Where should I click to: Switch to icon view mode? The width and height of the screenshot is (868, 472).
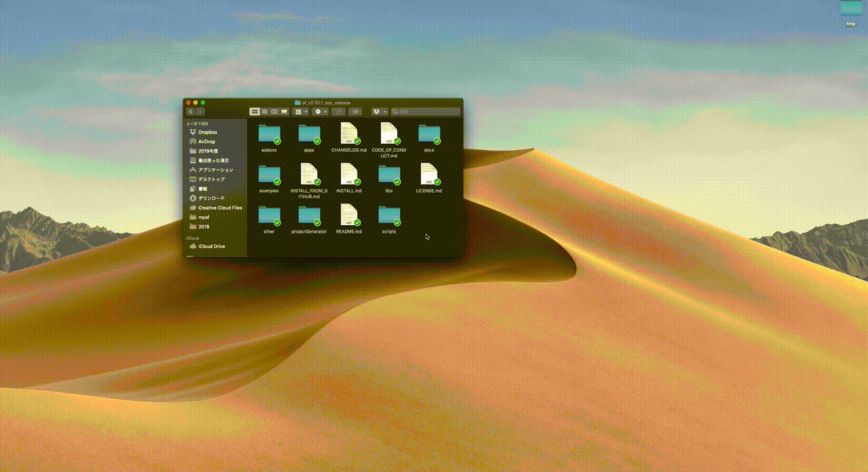coord(255,111)
